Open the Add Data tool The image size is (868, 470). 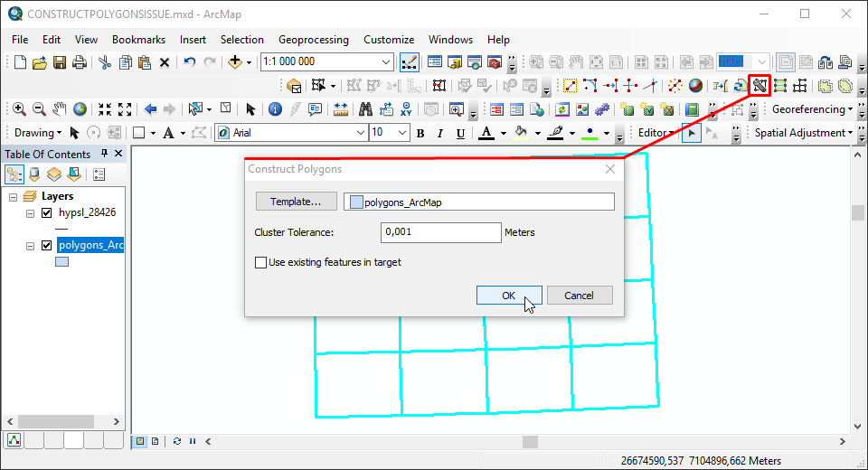point(235,62)
